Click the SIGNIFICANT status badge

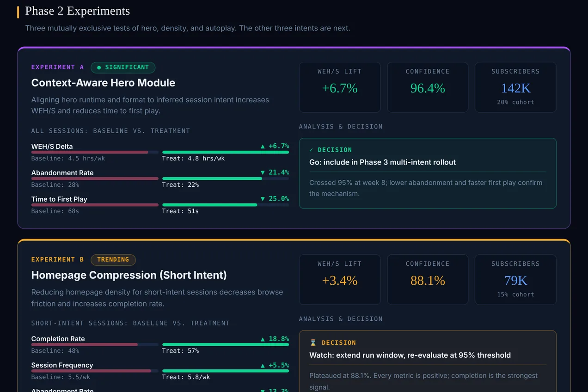(x=123, y=67)
